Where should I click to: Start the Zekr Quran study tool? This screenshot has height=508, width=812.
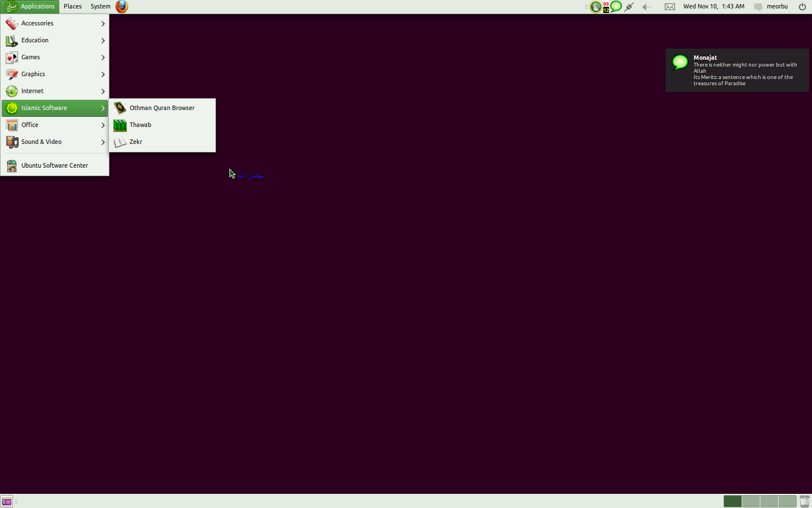point(135,142)
